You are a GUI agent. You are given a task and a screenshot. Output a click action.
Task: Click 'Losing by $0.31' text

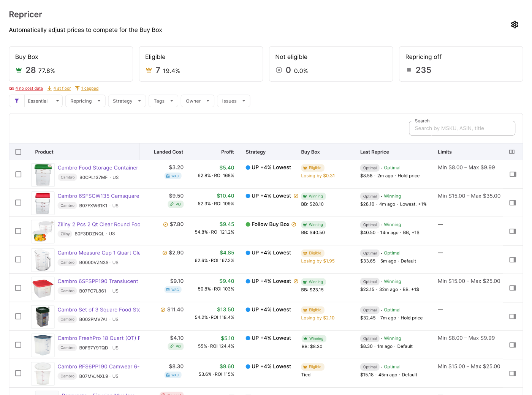tap(318, 176)
